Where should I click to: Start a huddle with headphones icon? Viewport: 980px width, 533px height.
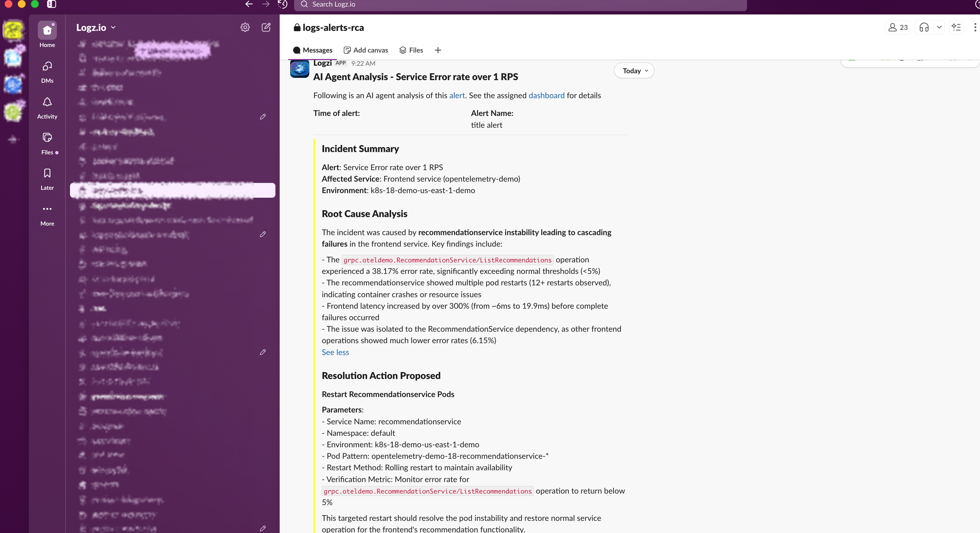point(924,27)
